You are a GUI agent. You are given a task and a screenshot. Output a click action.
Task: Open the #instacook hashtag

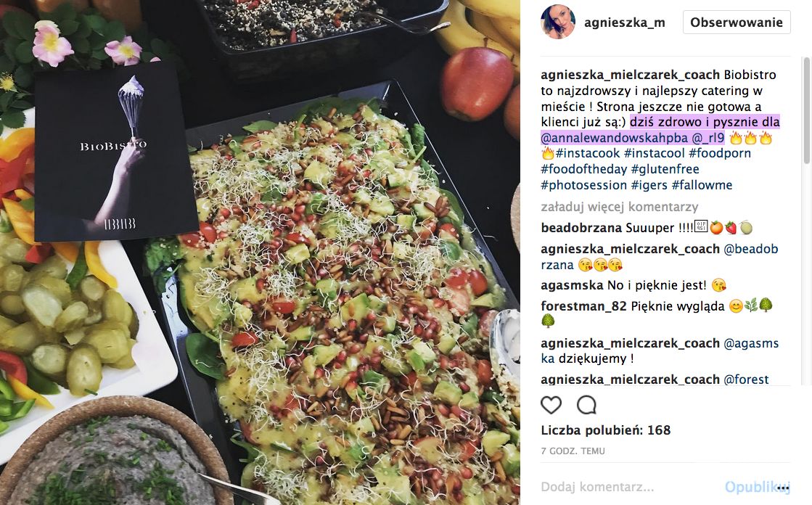click(588, 153)
